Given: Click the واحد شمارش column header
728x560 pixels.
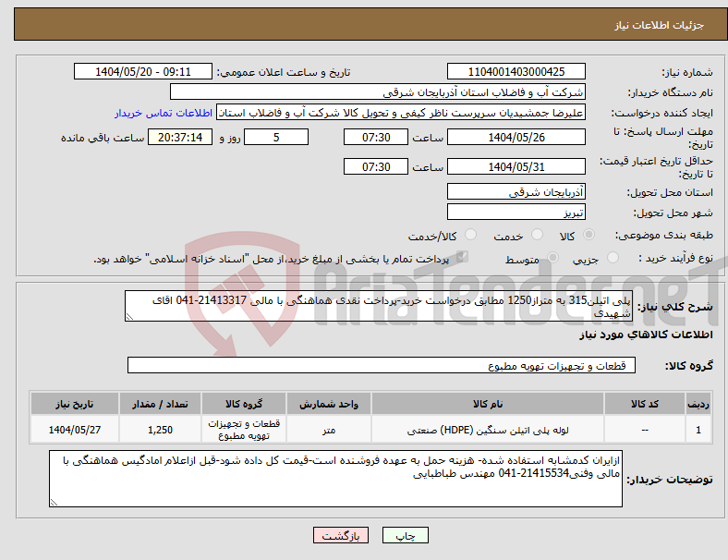Looking at the screenshot, I should 329,404.
